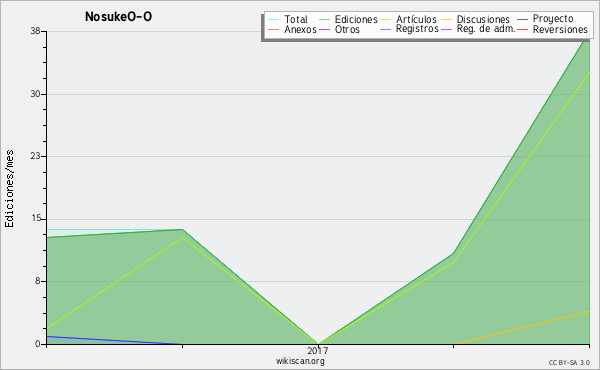Click the 38 y-axis value
Image resolution: width=600 pixels, height=370 pixels.
coord(36,31)
